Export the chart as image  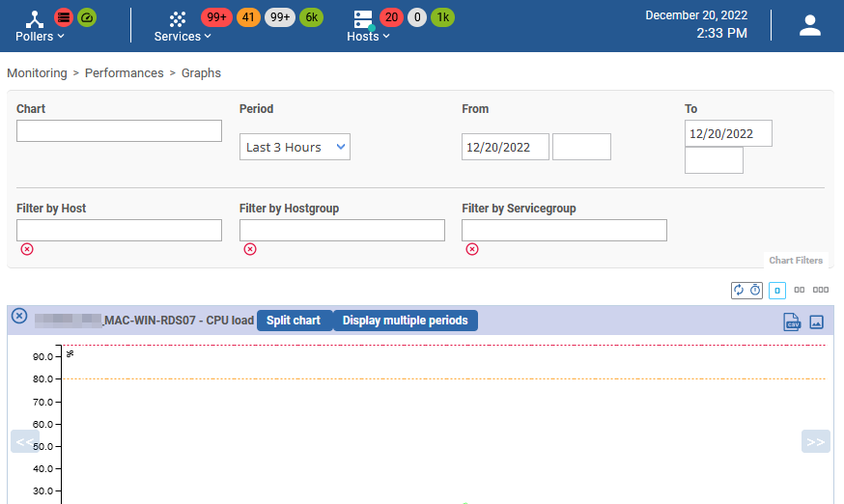[817, 322]
